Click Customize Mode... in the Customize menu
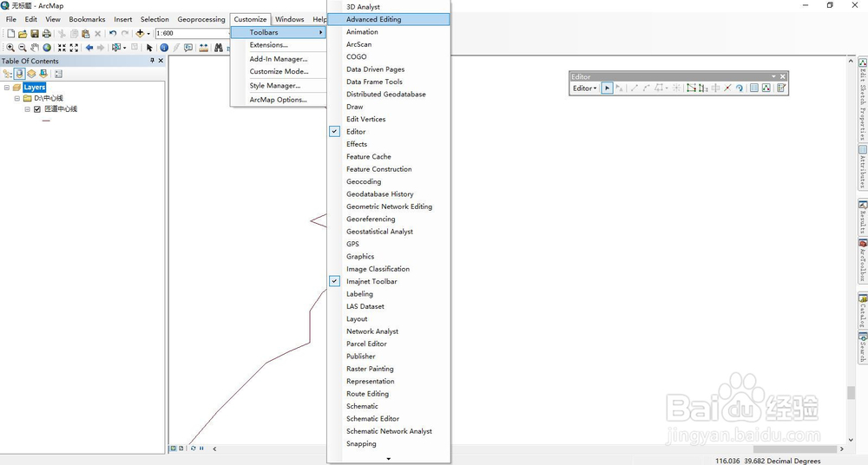The image size is (868, 465). click(279, 71)
